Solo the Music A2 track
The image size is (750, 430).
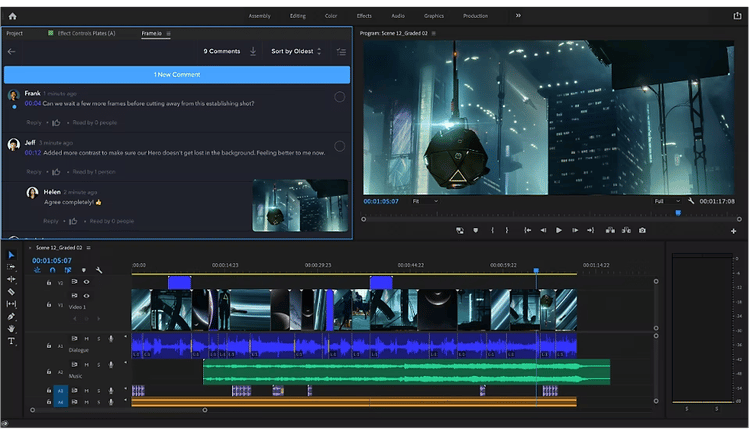99,365
